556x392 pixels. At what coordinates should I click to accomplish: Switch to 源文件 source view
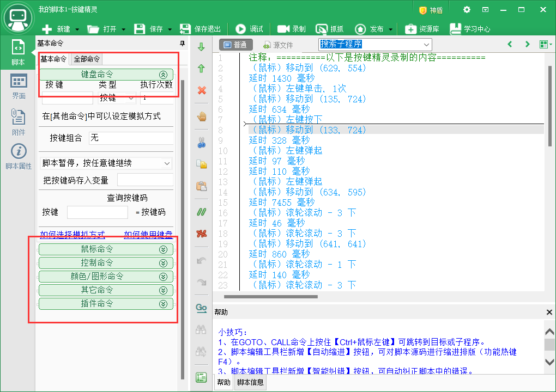click(x=279, y=45)
